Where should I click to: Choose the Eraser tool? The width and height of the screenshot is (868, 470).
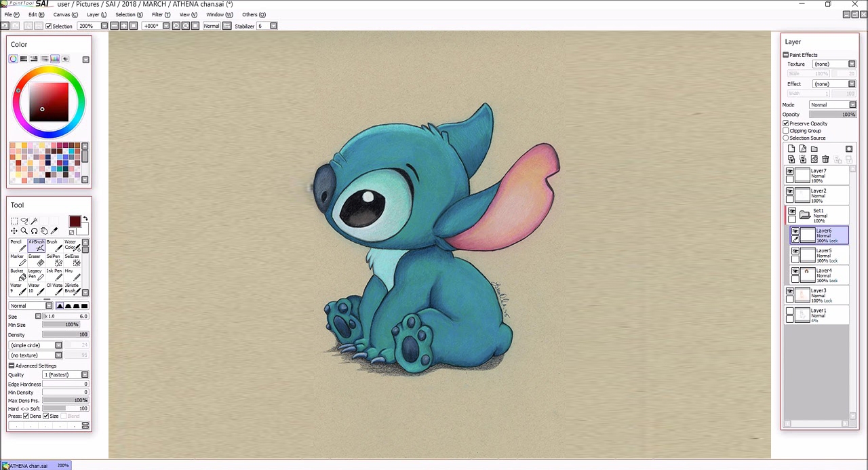click(x=37, y=260)
